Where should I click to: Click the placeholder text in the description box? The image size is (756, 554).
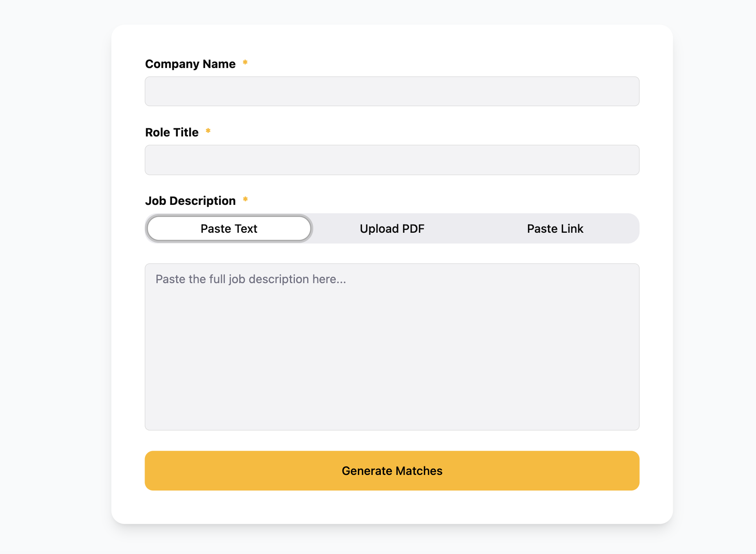point(250,279)
